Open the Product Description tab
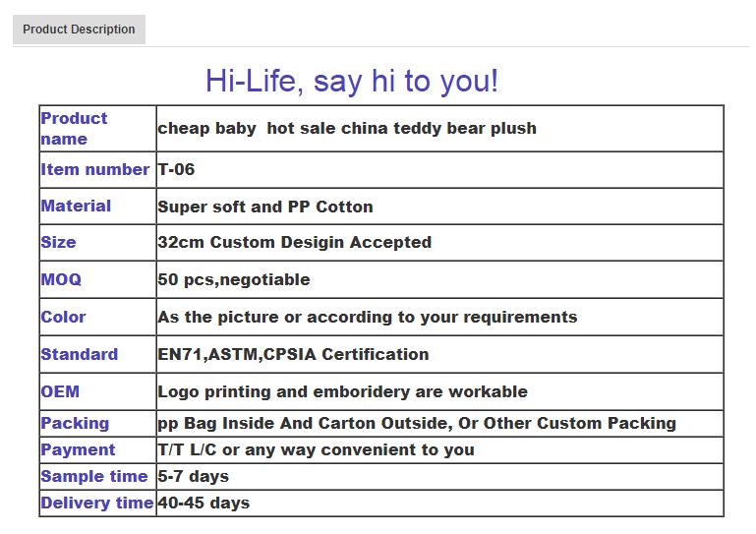Viewport: 756px width, 534px height. (x=79, y=30)
